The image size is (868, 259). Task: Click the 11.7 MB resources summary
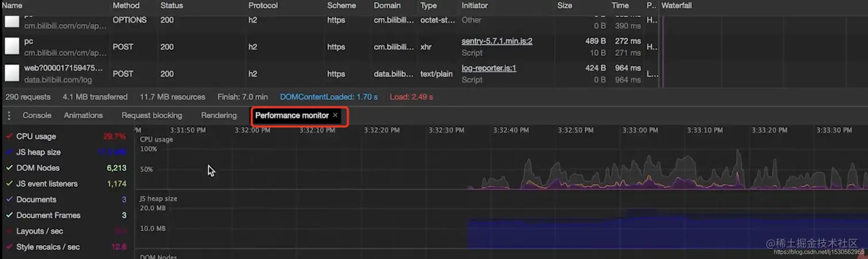tap(172, 97)
